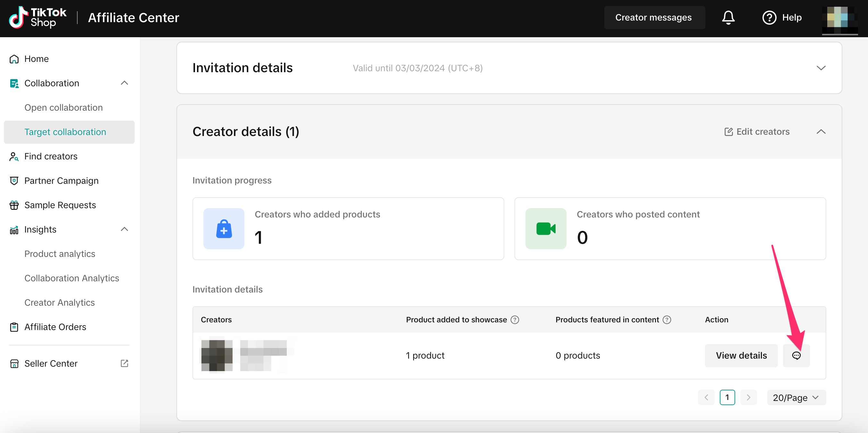Collapse the Collaboration sidebar menu

124,83
